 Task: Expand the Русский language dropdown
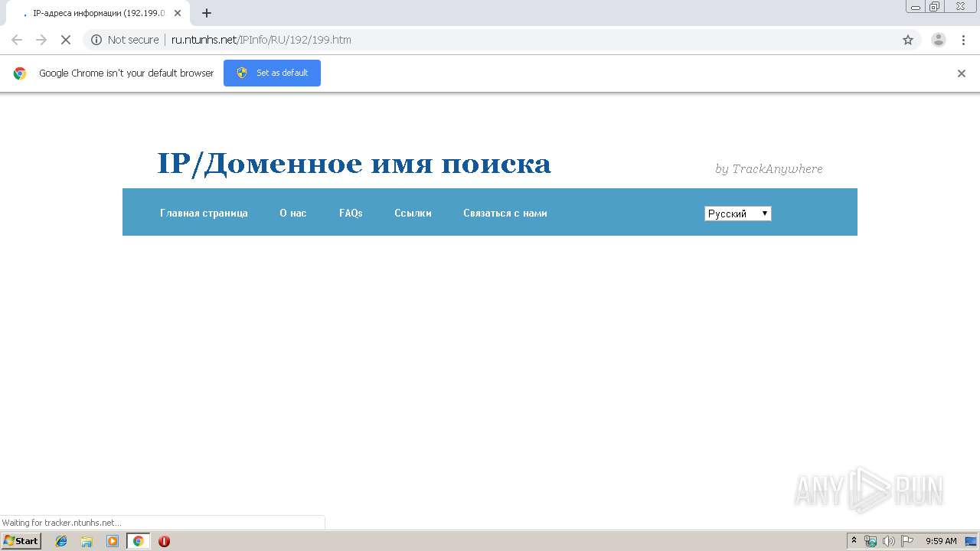pos(738,214)
